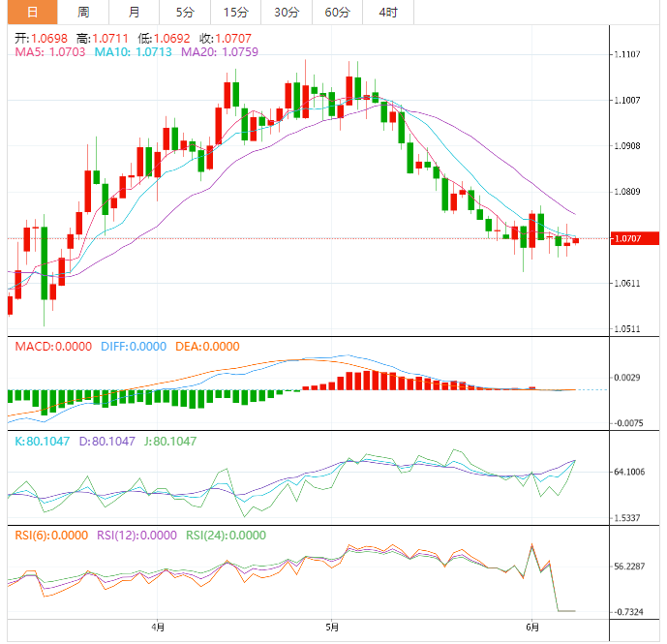Click the MA5: 1.0703 legend label
Screen dimensions: 667x644
coord(50,51)
